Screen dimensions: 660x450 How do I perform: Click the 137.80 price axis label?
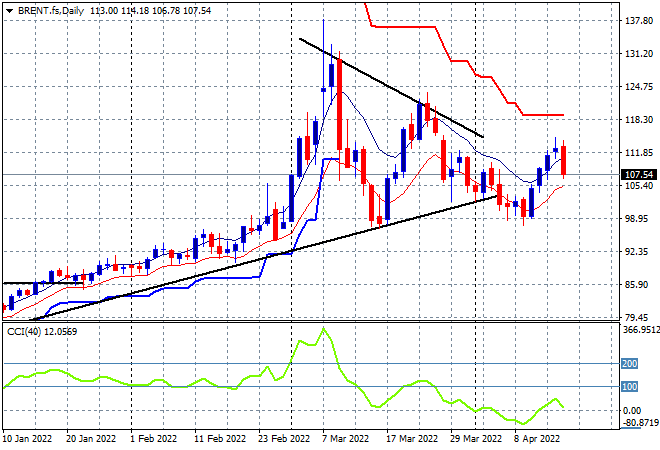coord(639,21)
